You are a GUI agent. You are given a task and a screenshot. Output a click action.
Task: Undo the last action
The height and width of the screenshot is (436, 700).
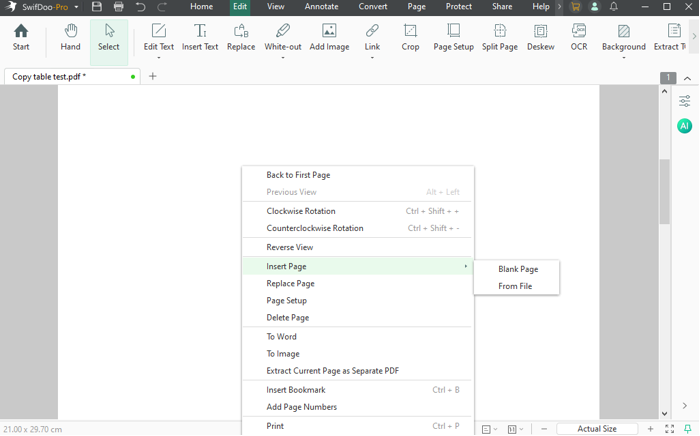(140, 7)
